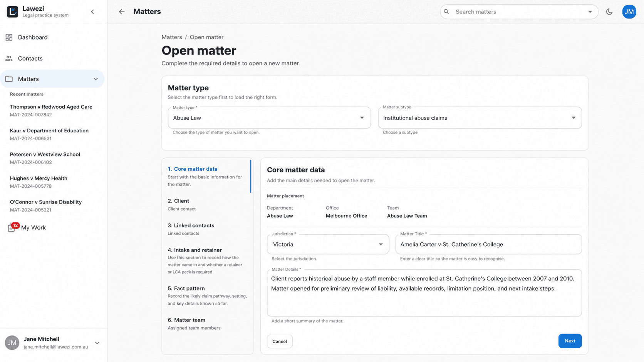The width and height of the screenshot is (644, 362).
Task: Open the Contacts menu item
Action: [x=52, y=58]
